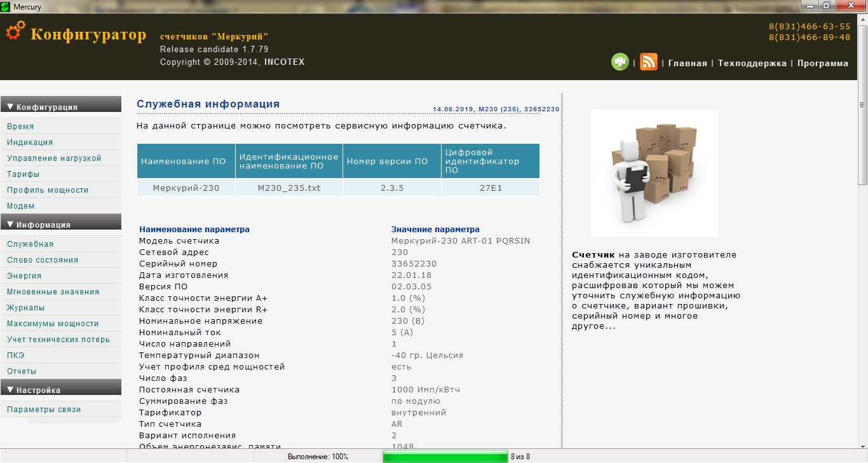Open Максимумы мощности page

53,324
